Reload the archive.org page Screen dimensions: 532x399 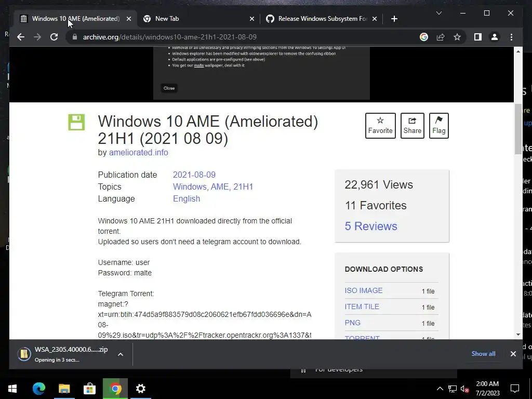pyautogui.click(x=54, y=37)
